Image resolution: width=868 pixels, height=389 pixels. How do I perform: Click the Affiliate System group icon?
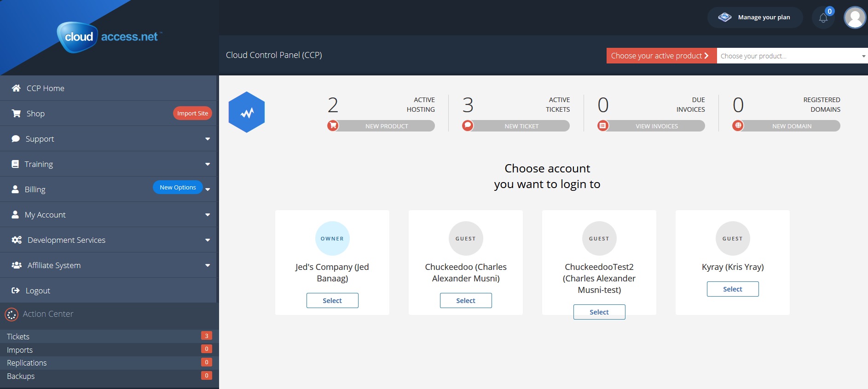17,265
